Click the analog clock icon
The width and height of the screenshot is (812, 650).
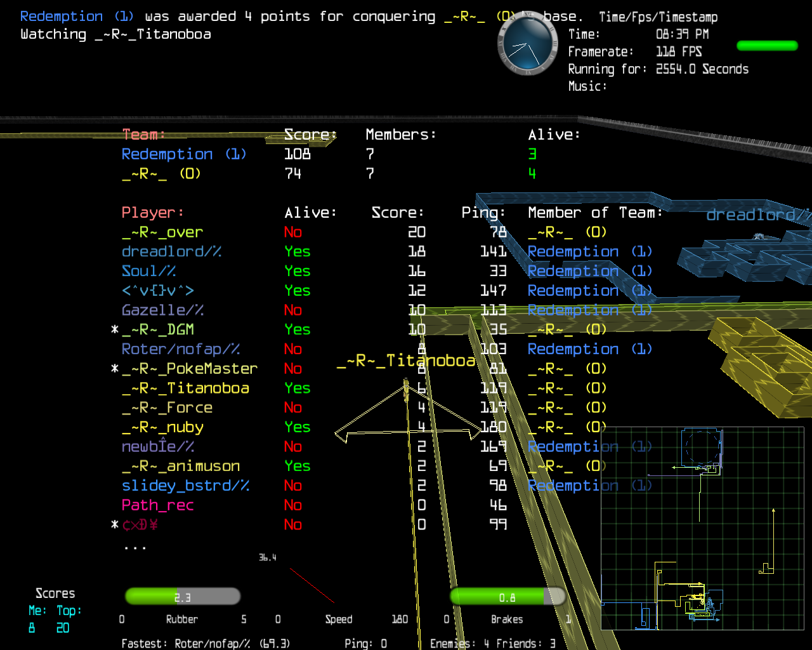526,44
